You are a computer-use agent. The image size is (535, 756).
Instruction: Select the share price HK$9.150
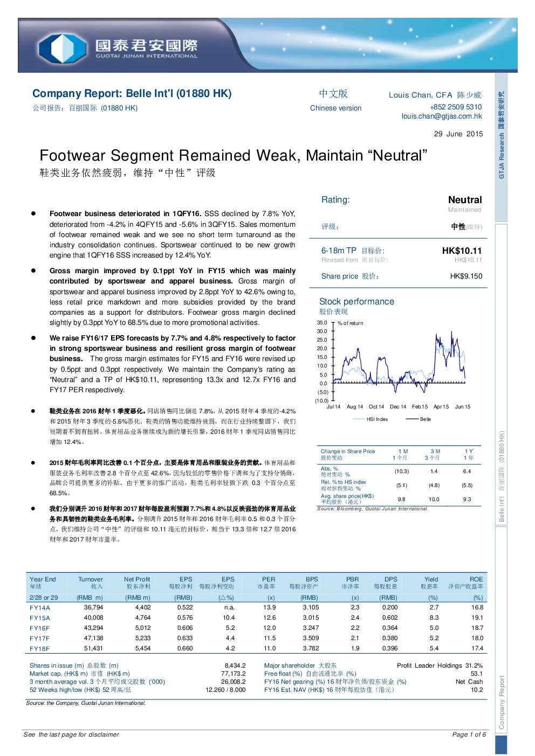tap(466, 276)
